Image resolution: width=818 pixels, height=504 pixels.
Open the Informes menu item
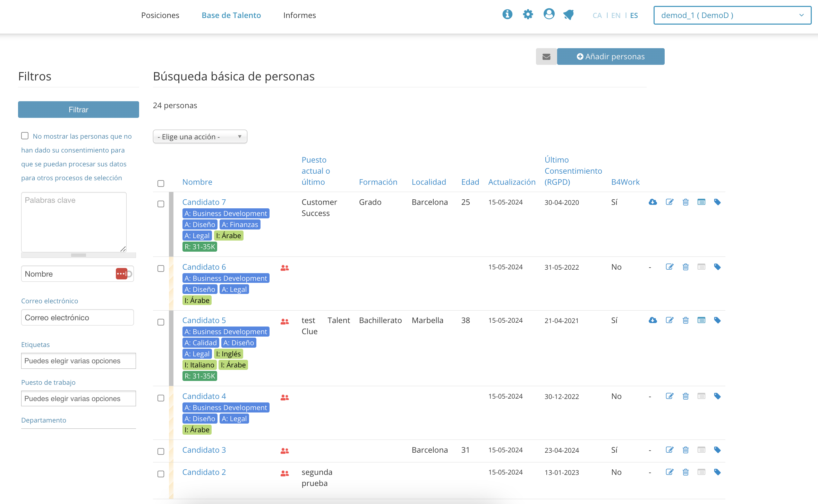click(x=299, y=15)
